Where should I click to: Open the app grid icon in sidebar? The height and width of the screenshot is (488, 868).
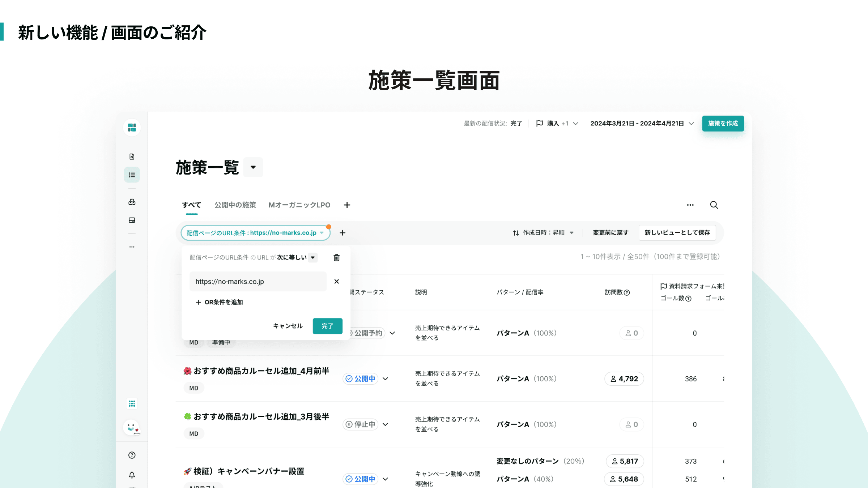point(132,403)
